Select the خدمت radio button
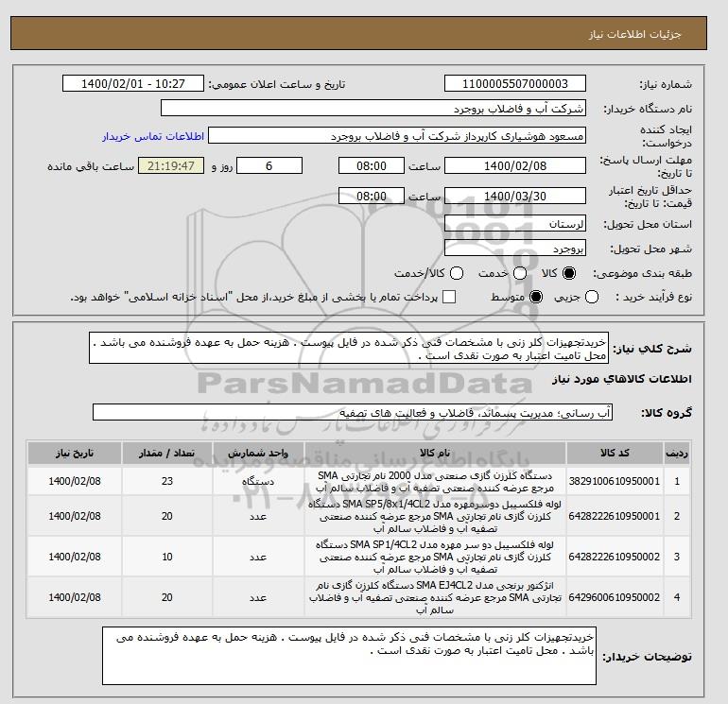The height and width of the screenshot is (704, 728). tap(520, 273)
